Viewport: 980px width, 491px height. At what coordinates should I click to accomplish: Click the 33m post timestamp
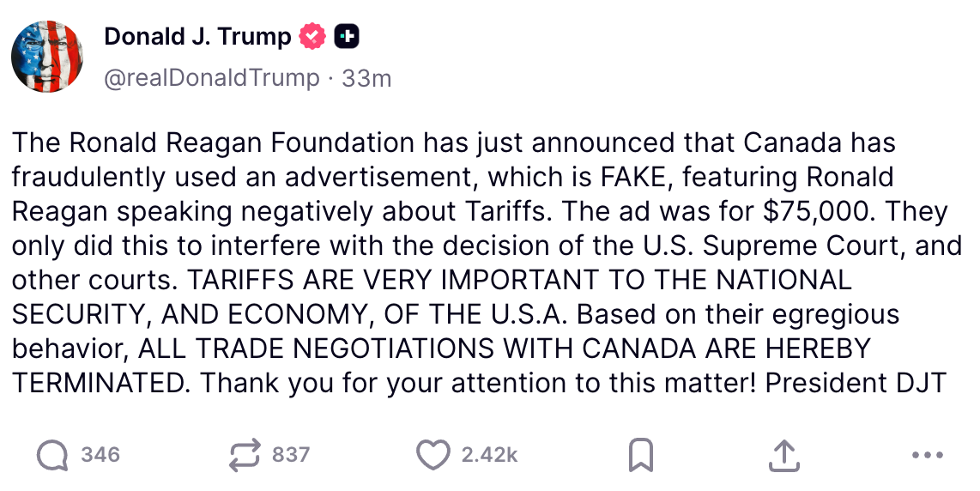366,78
